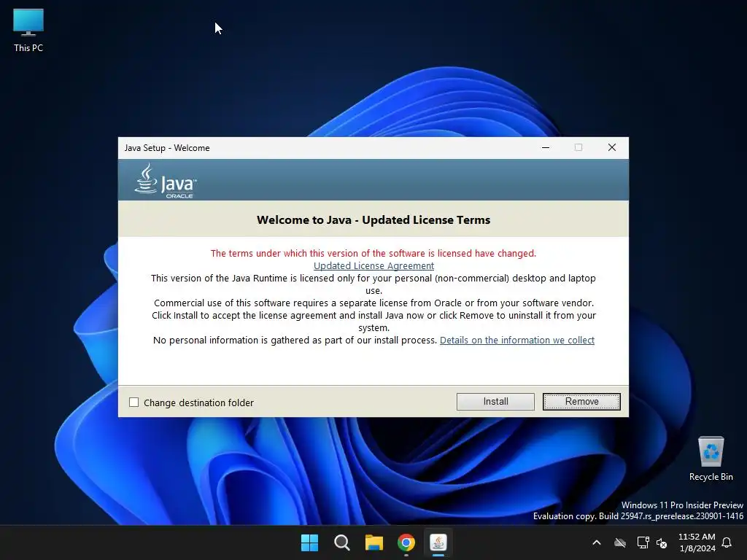Open taskbar Search

tap(341, 542)
